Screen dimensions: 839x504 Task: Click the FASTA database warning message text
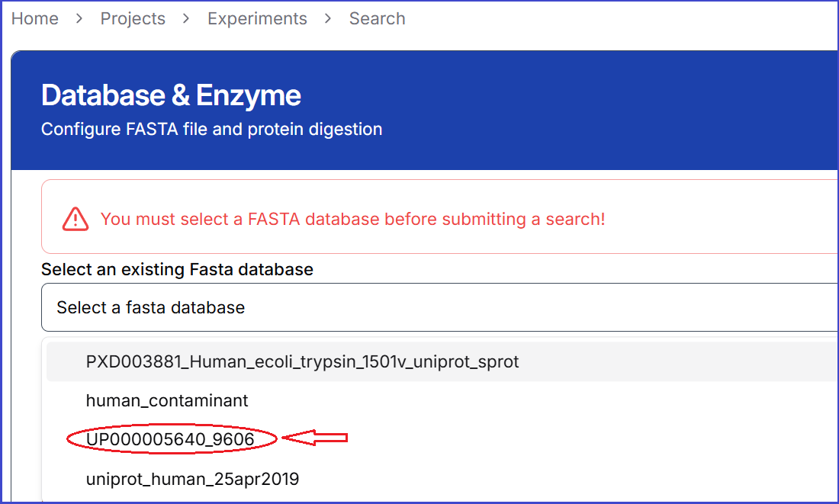352,219
